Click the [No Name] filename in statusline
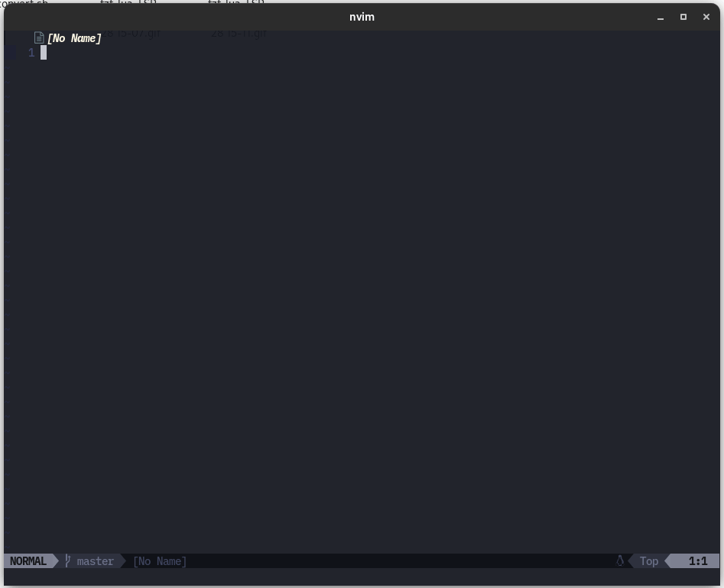724x588 pixels. [x=160, y=561]
